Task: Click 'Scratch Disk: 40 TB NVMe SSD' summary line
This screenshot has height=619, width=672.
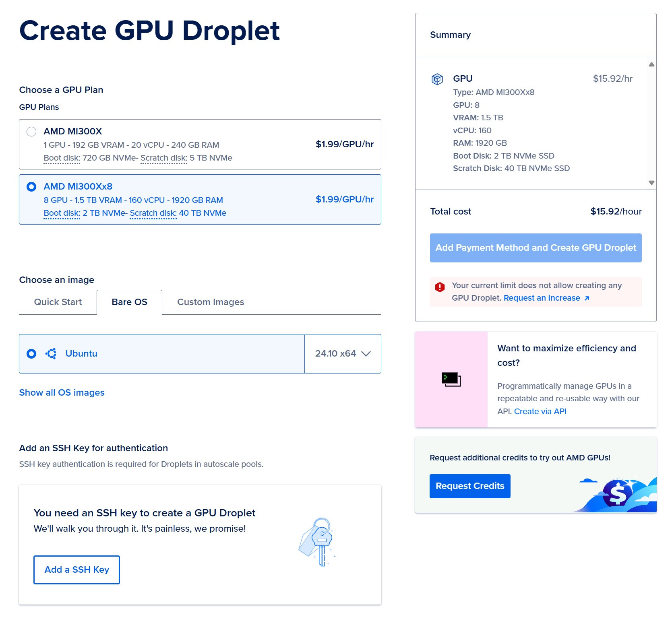Action: [x=511, y=168]
